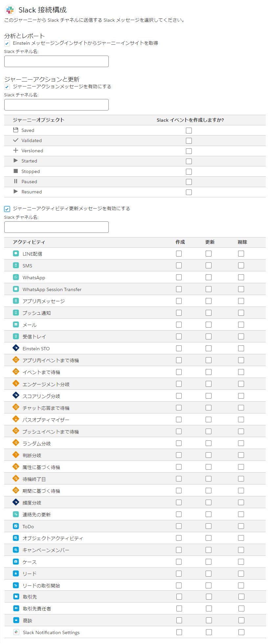The height and width of the screenshot is (644, 270).
Task: Click the オブジェクトアクティビティ row label
Action: point(53,538)
